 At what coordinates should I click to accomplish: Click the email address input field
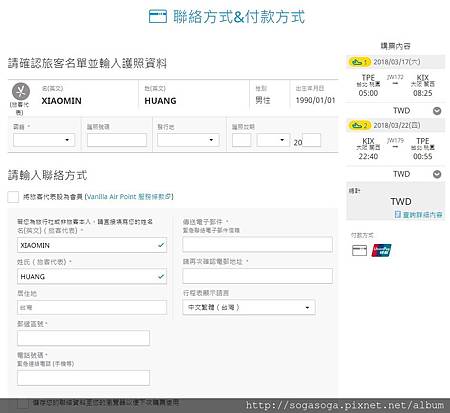point(257,244)
